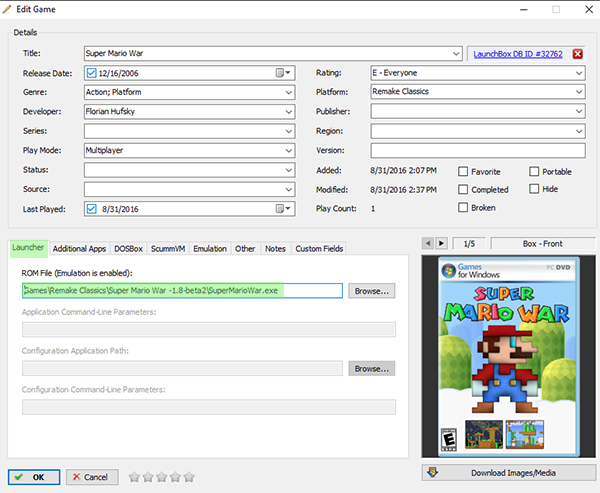Switch to the Emulation tab
This screenshot has height=493, width=600.
click(x=210, y=249)
